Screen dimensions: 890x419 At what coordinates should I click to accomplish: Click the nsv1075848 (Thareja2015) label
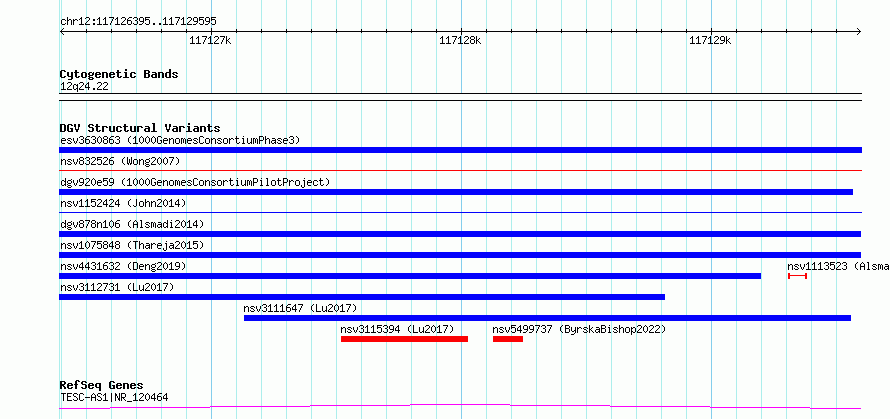tap(132, 245)
